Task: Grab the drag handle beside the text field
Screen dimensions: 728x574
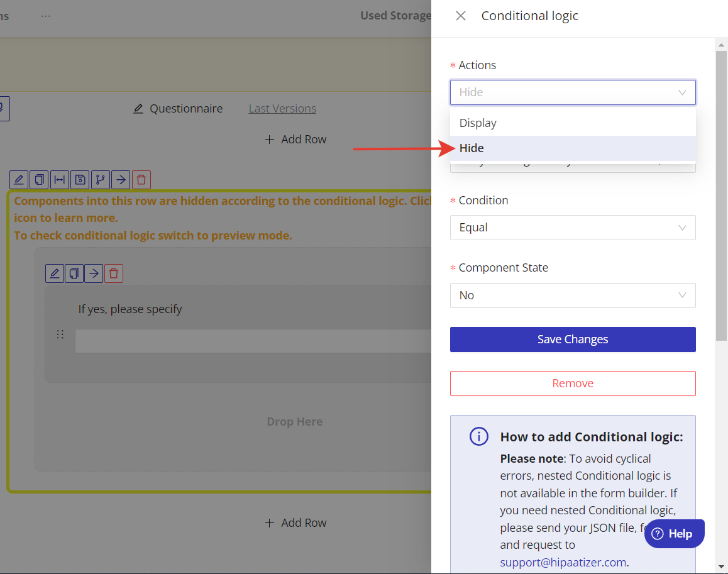Action: tap(60, 334)
